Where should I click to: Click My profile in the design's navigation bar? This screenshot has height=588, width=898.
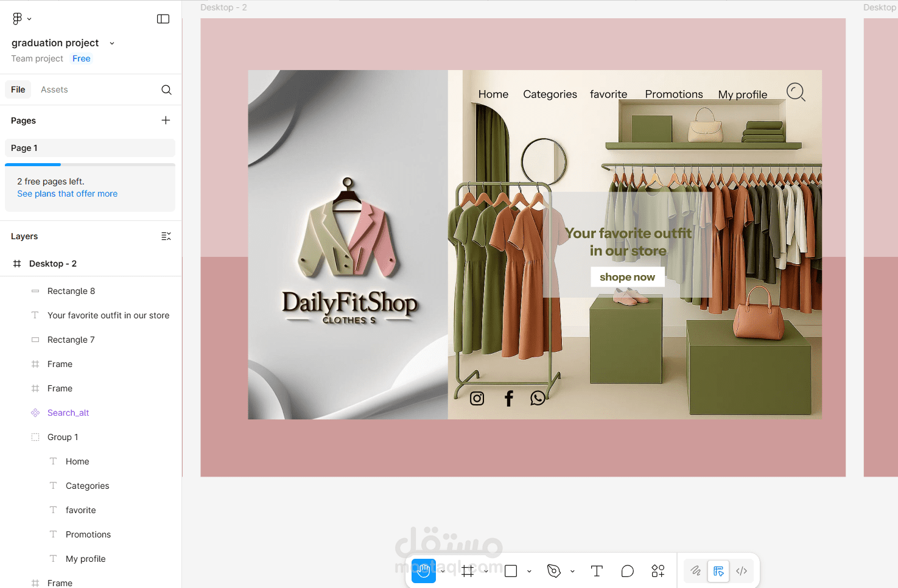[x=743, y=94]
